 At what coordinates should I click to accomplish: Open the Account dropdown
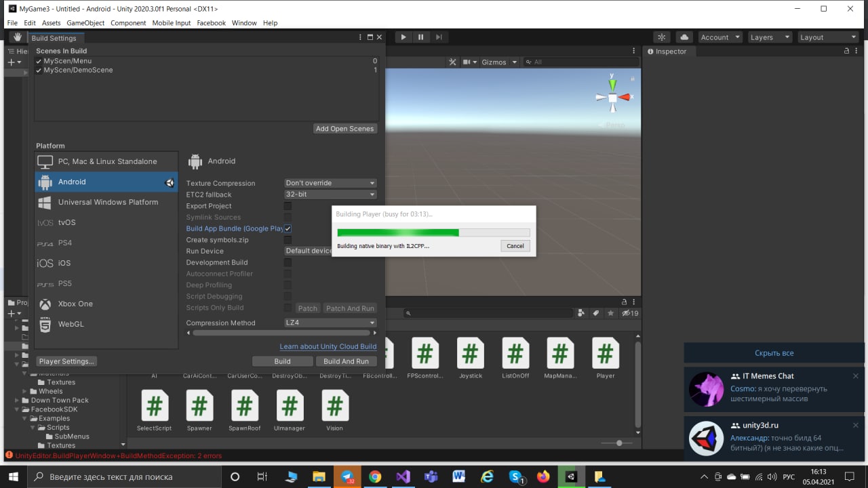pyautogui.click(x=719, y=37)
